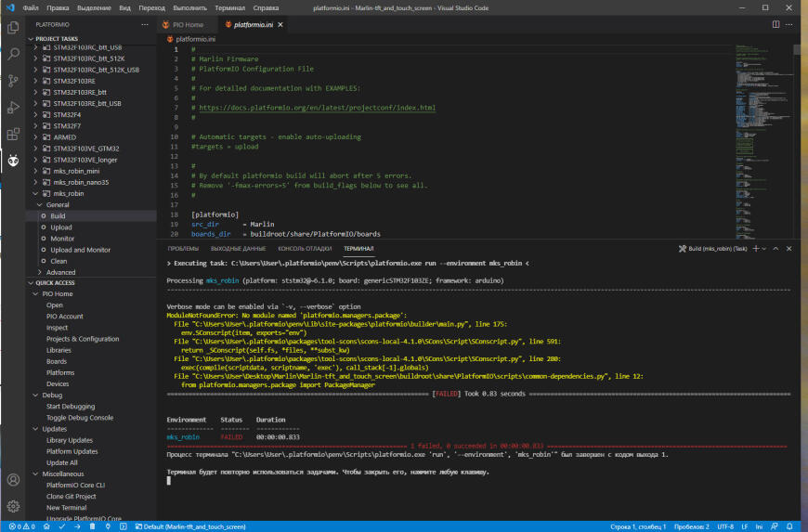Open the Выделение menu
Image resolution: width=808 pixels, height=532 pixels.
94,7
